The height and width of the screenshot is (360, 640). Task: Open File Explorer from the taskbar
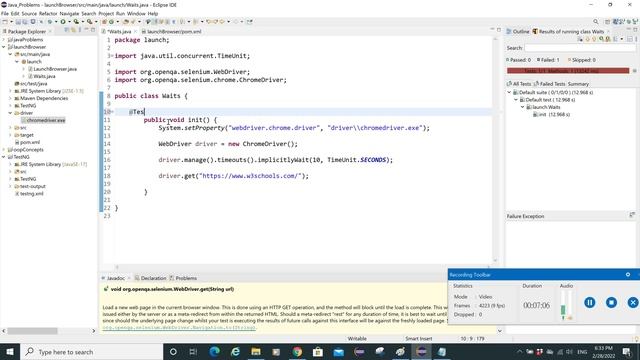[x=256, y=351]
